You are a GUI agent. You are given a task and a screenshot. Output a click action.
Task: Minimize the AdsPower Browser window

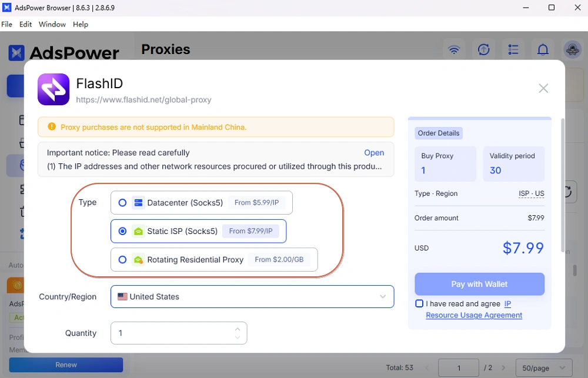526,8
